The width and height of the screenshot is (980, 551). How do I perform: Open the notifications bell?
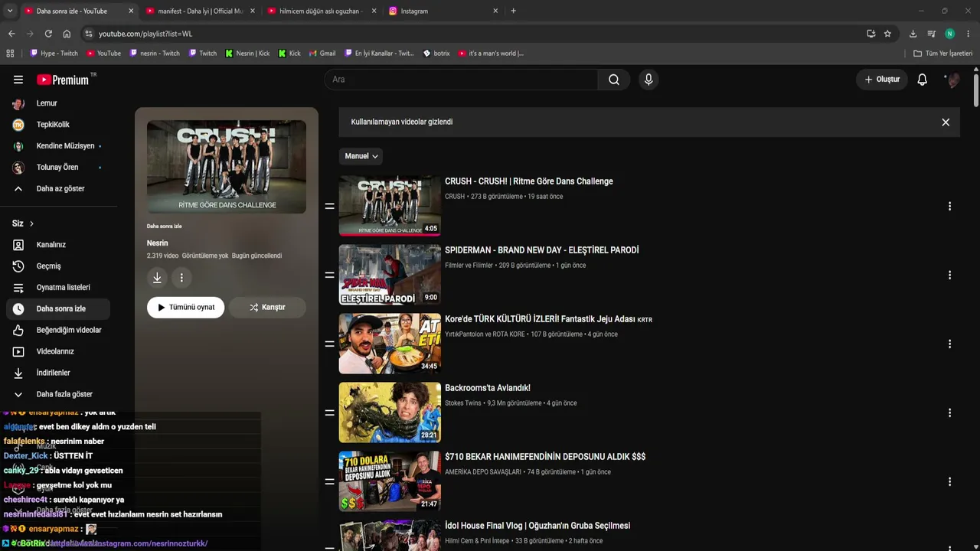point(923,80)
